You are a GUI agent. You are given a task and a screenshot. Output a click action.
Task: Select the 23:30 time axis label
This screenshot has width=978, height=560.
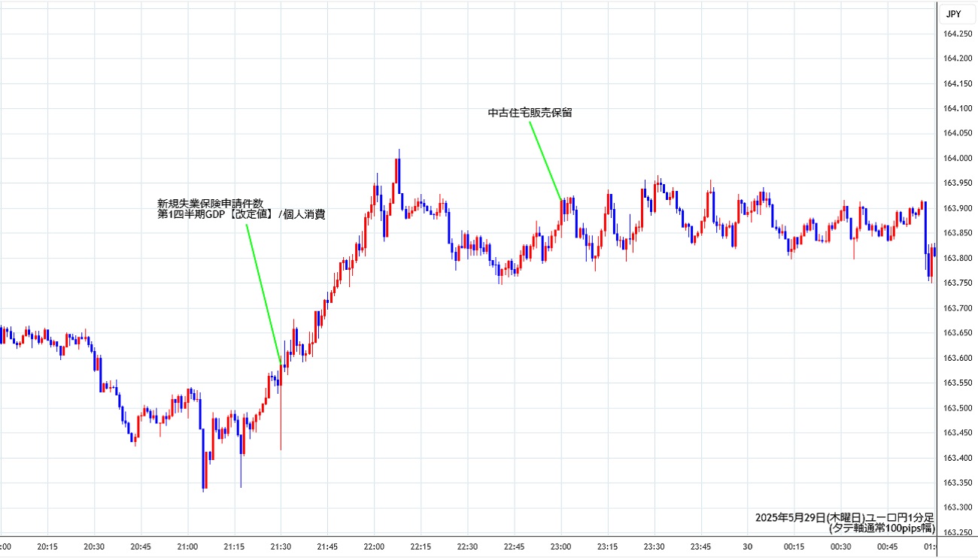coord(654,546)
